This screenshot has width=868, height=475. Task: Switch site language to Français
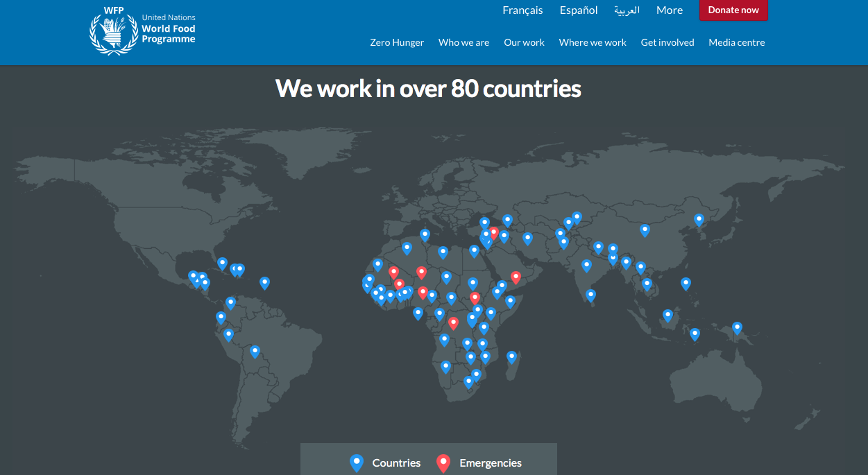522,10
